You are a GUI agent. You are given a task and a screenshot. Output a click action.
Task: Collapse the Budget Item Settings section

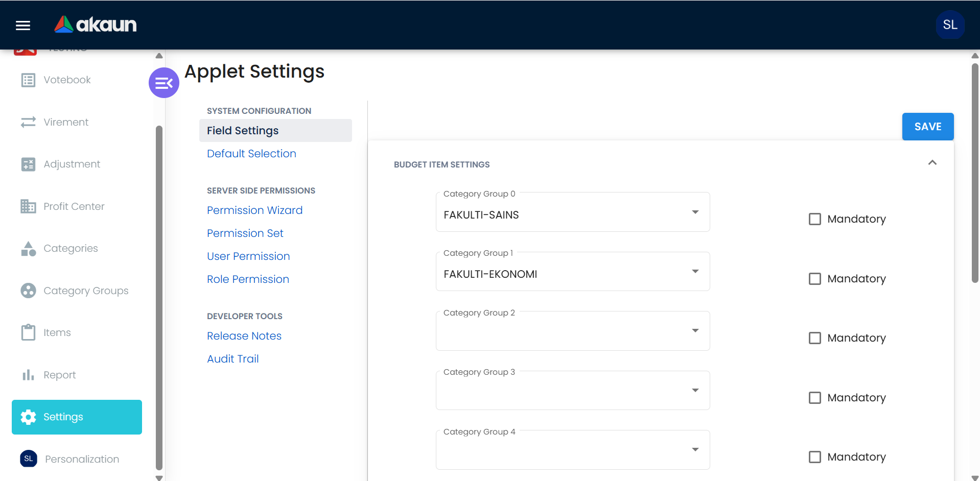932,163
